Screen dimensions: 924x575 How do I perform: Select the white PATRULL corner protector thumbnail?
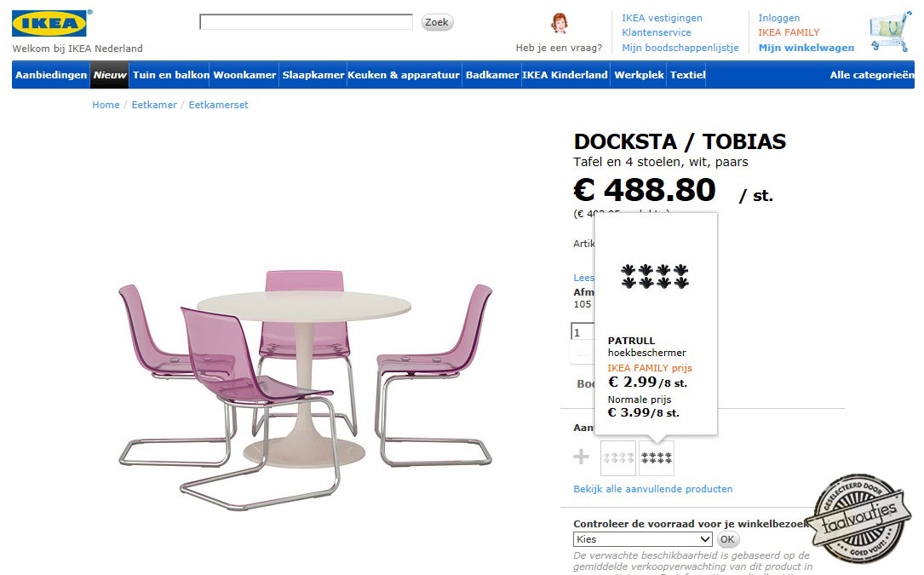click(617, 457)
